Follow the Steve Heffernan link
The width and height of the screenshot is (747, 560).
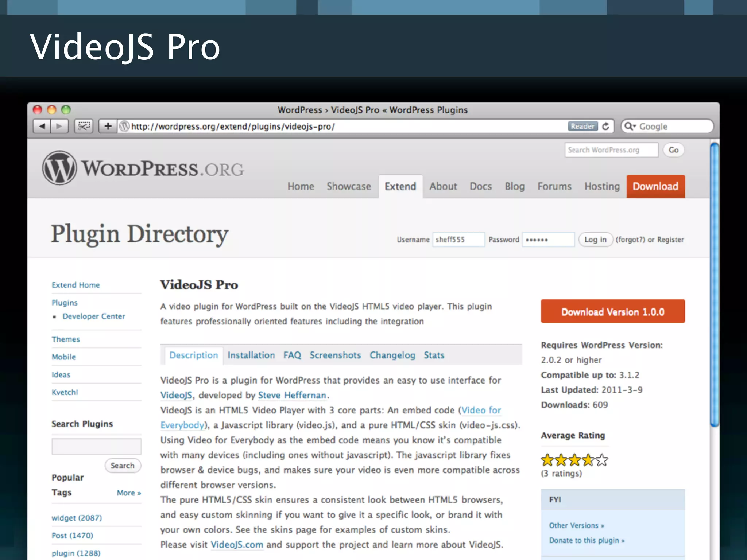292,395
